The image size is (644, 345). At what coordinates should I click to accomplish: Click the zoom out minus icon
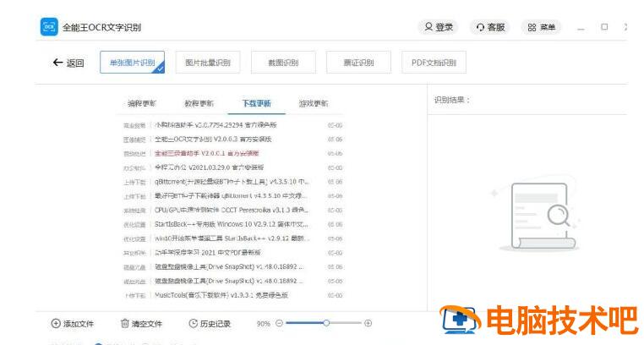pyautogui.click(x=279, y=323)
